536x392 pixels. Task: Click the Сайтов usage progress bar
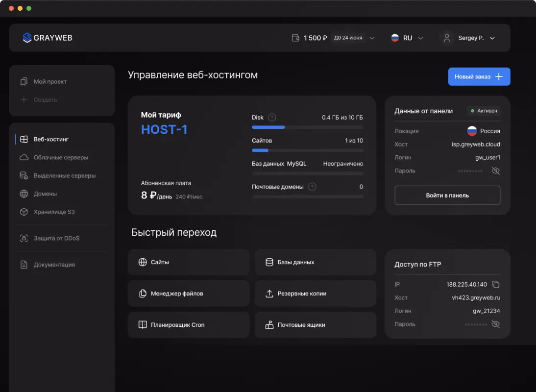(307, 150)
